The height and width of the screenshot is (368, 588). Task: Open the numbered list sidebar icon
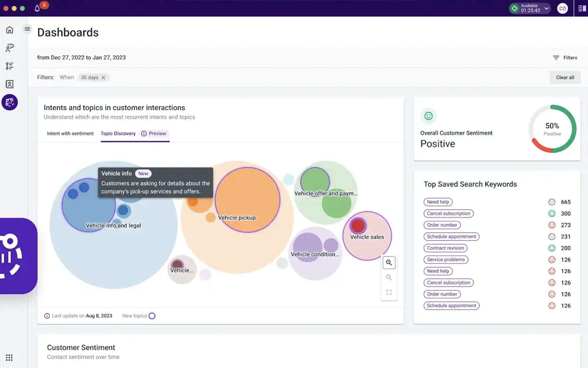pyautogui.click(x=10, y=66)
